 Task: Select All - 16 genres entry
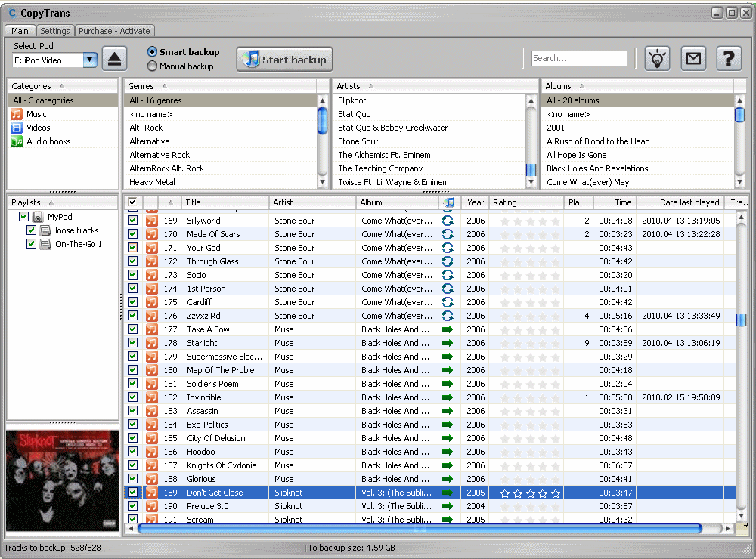[x=220, y=100]
